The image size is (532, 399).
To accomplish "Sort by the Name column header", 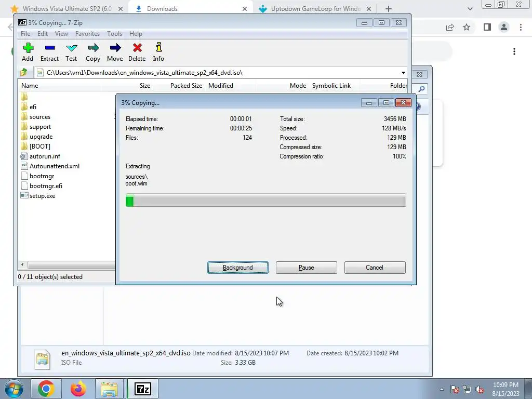I will click(x=59, y=86).
